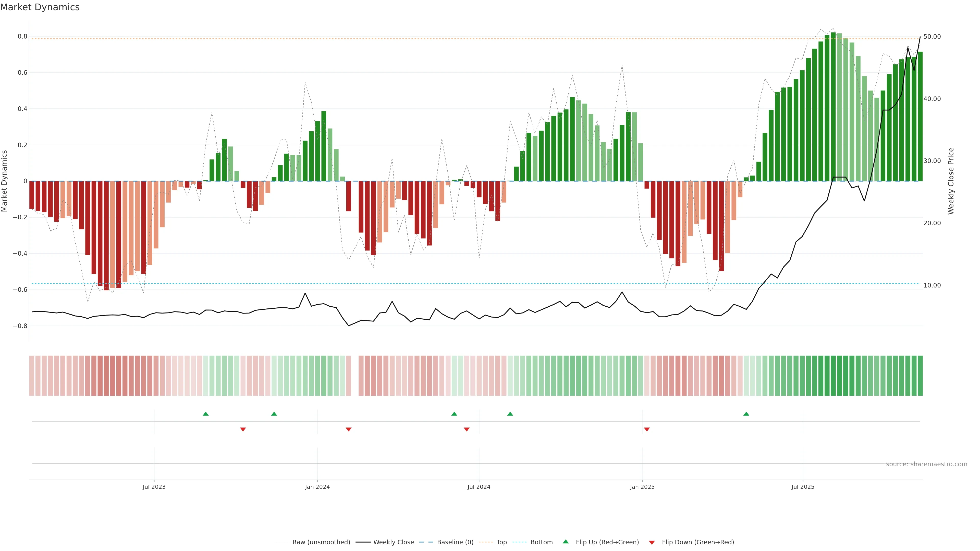Click the leftmost green flip-up triangle marker
Image resolution: width=980 pixels, height=551 pixels.
(205, 414)
